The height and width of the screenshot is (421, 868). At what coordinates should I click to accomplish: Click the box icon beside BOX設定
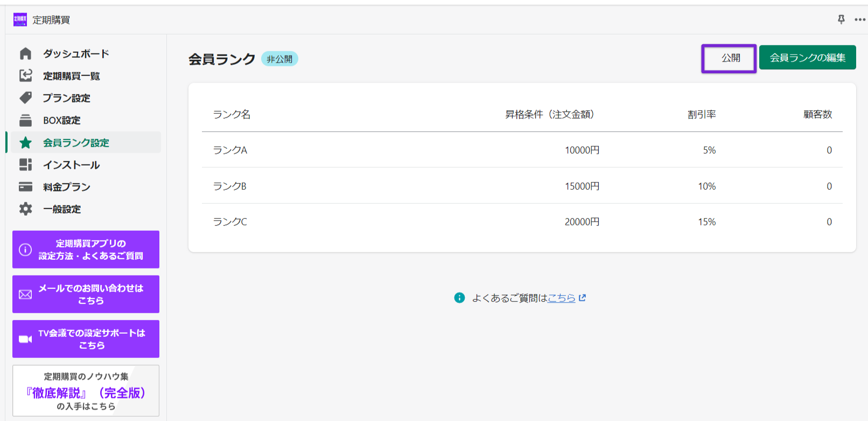click(x=25, y=120)
